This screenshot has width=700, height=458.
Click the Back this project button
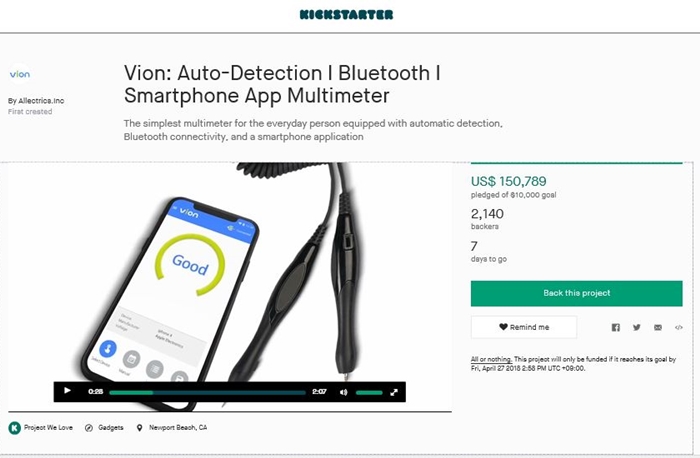click(x=576, y=293)
